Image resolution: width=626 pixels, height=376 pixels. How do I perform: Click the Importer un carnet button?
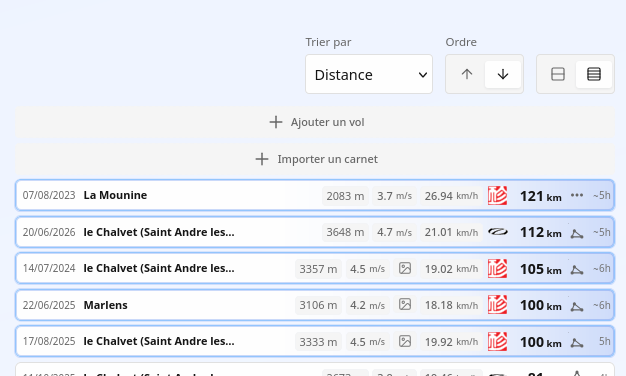tap(315, 159)
